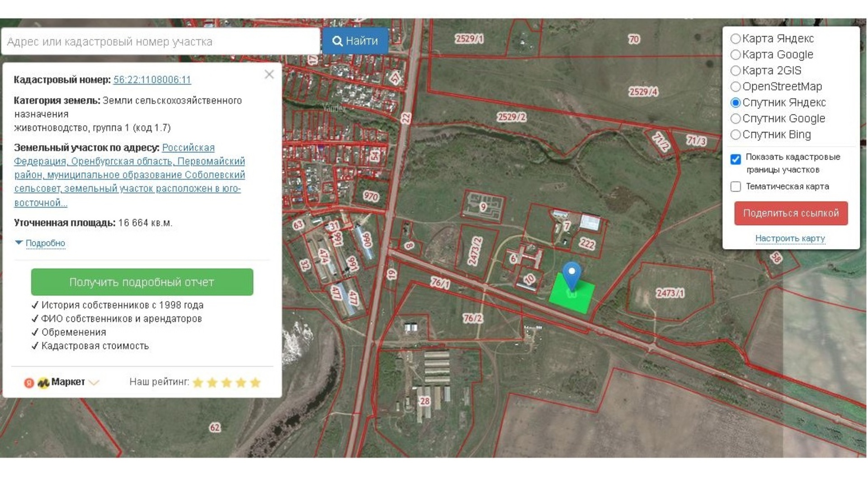Click parcel label 970 on map

371,196
